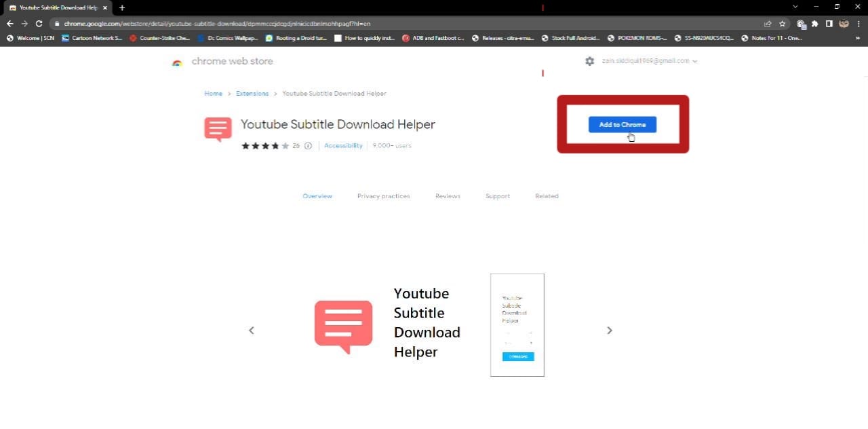
Task: Click the 9,000+ users text
Action: [x=392, y=145]
